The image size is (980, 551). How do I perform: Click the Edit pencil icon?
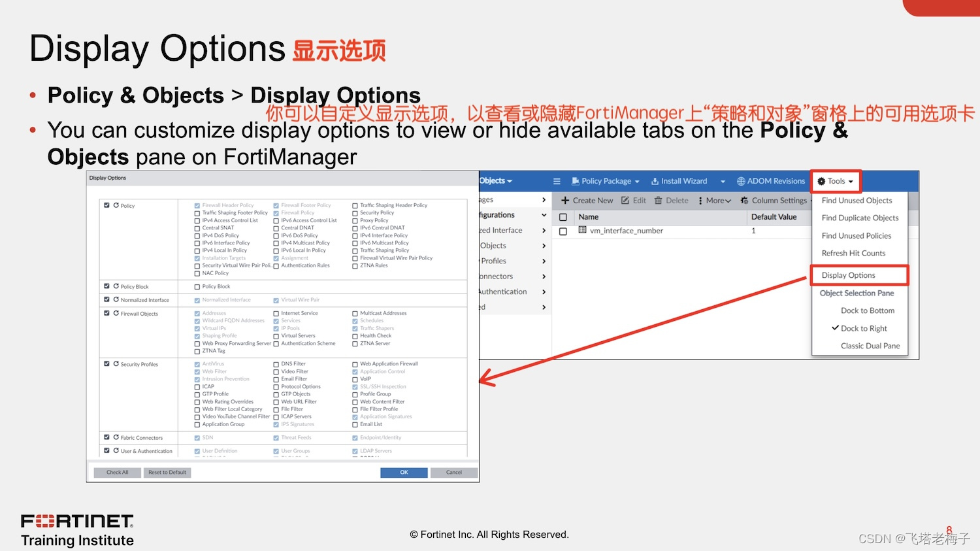(x=625, y=200)
